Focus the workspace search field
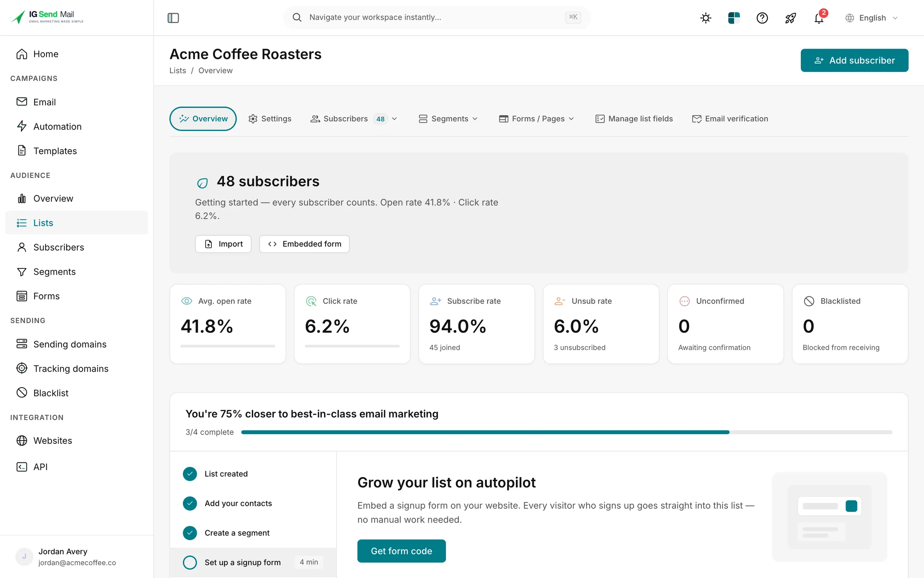The height and width of the screenshot is (578, 924). click(x=437, y=17)
